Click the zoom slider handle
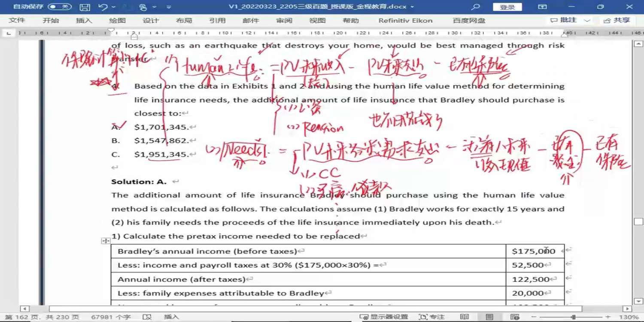The image size is (644, 322). 574,317
